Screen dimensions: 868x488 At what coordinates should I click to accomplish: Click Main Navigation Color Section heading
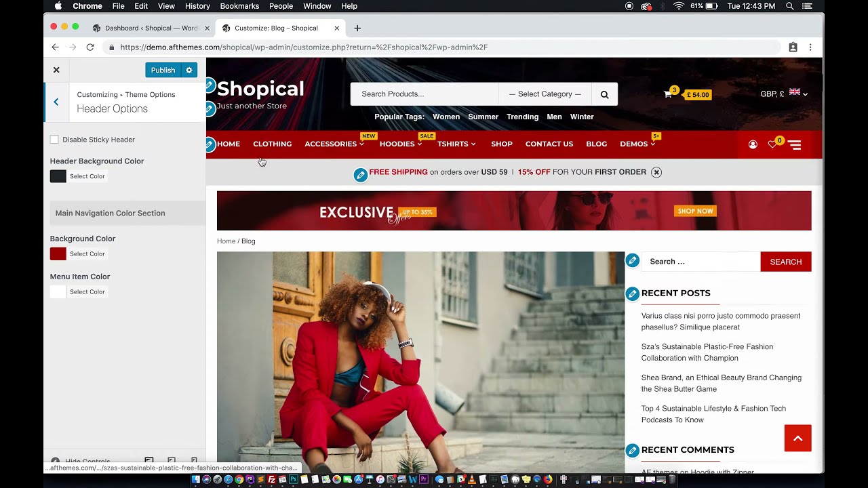(127, 213)
